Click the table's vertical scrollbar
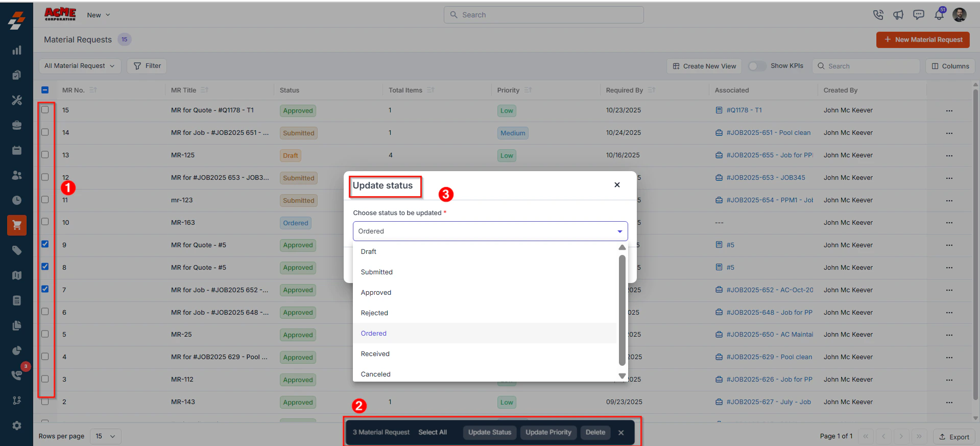The image size is (980, 446). point(975,245)
